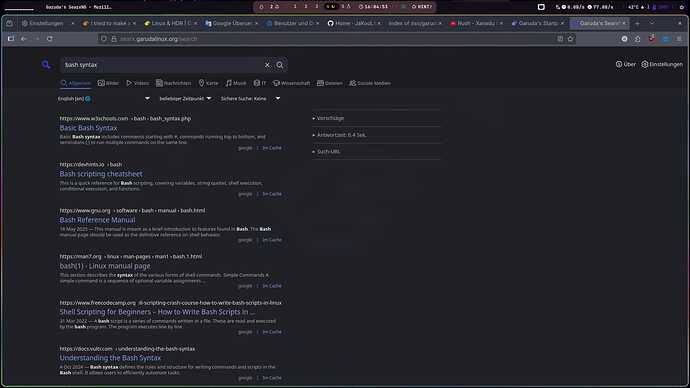The image size is (690, 388).
Task: Open the 'Bash scripting cheatsheet' result
Action: coord(101,174)
